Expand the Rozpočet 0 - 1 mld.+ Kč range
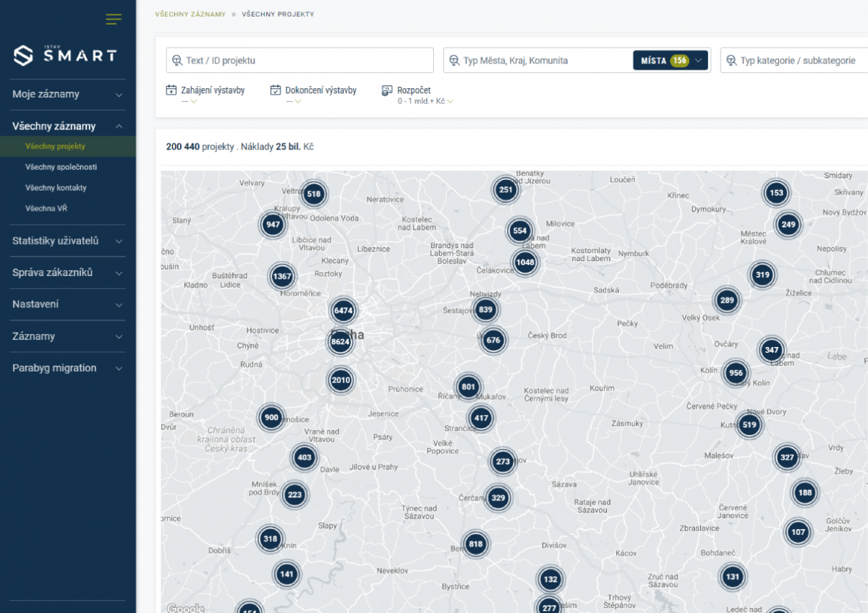This screenshot has width=868, height=613. point(425,101)
